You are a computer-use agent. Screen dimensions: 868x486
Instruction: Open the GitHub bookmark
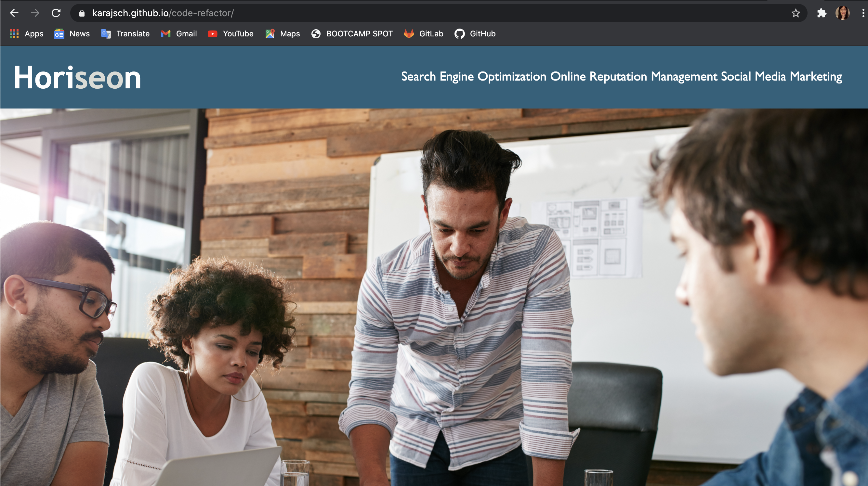click(475, 34)
